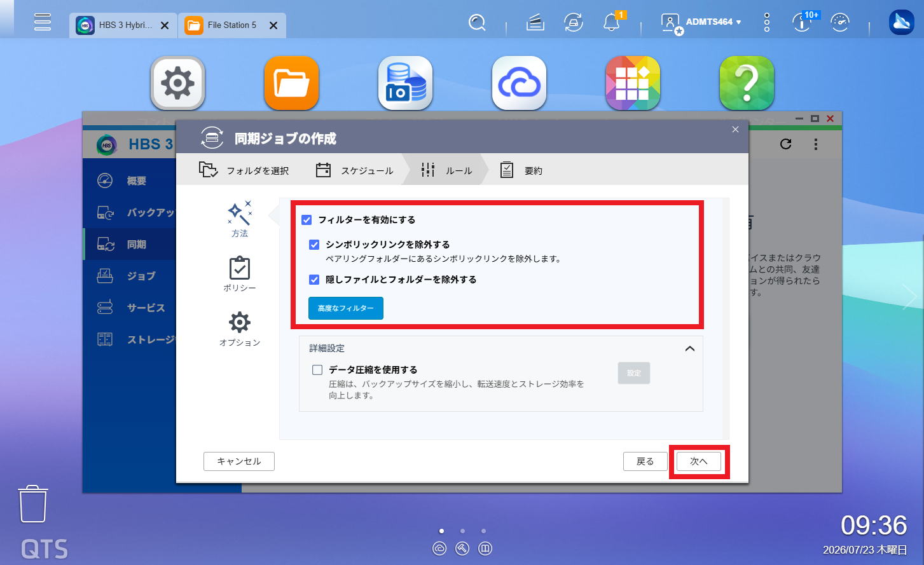The height and width of the screenshot is (565, 924).
Task: Select the second desktop page dot
Action: tap(462, 531)
